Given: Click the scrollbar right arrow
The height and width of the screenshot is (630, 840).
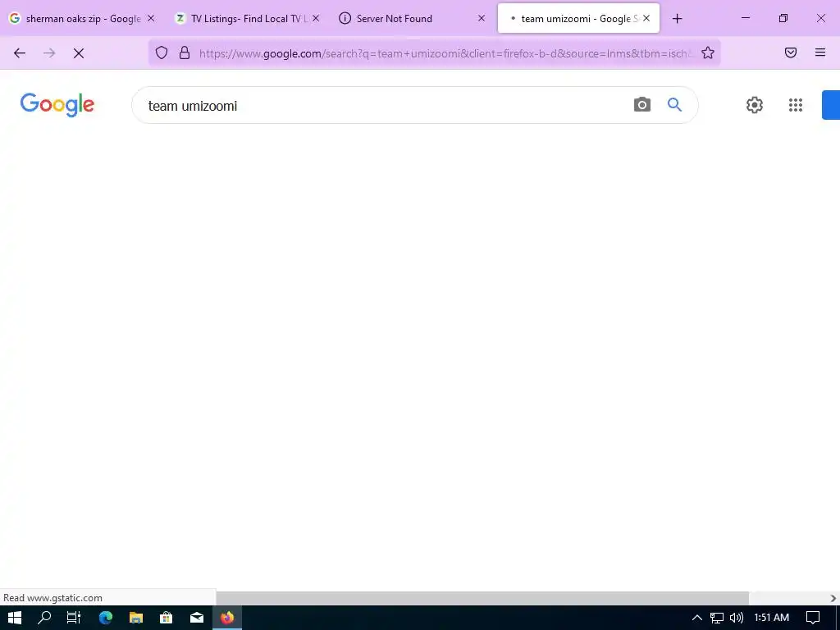Looking at the screenshot, I should click(833, 598).
